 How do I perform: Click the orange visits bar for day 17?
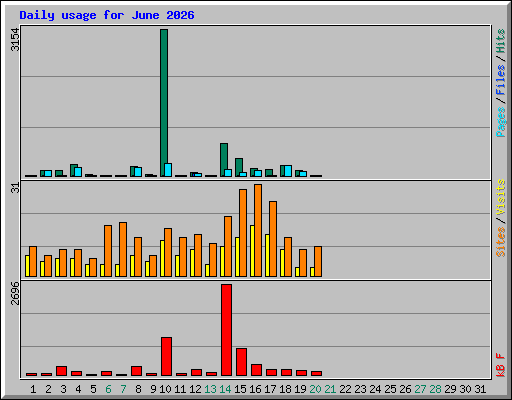273,239
